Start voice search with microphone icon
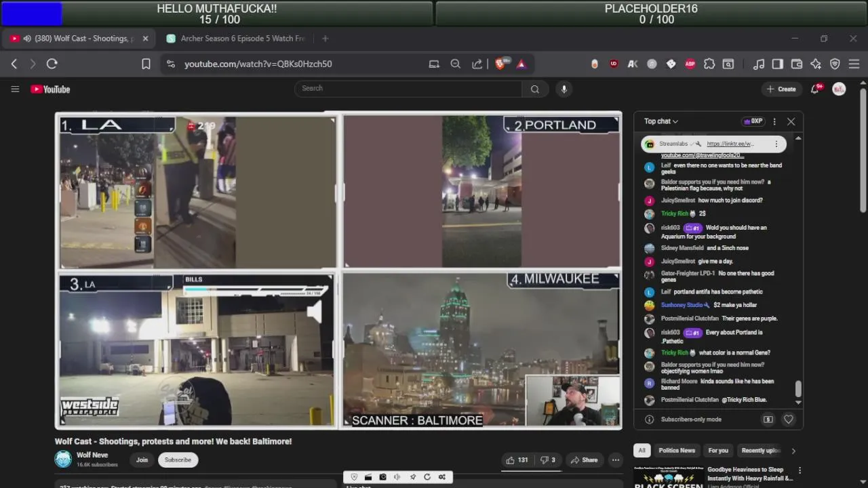This screenshot has width=868, height=488. pos(564,89)
